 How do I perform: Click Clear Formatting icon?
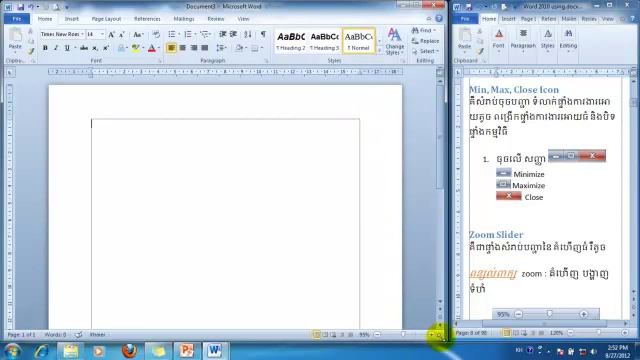pos(156,35)
